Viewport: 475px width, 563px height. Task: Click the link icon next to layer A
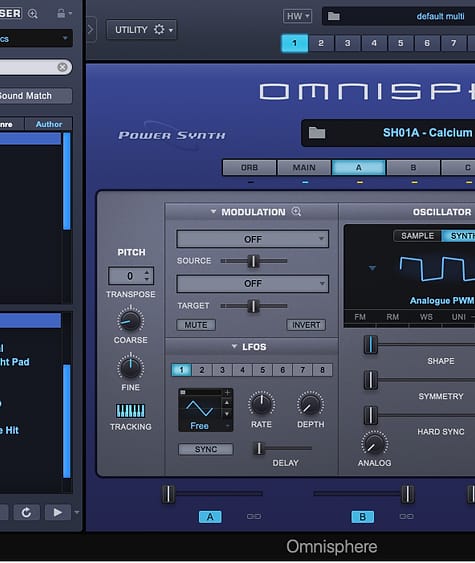(x=254, y=516)
